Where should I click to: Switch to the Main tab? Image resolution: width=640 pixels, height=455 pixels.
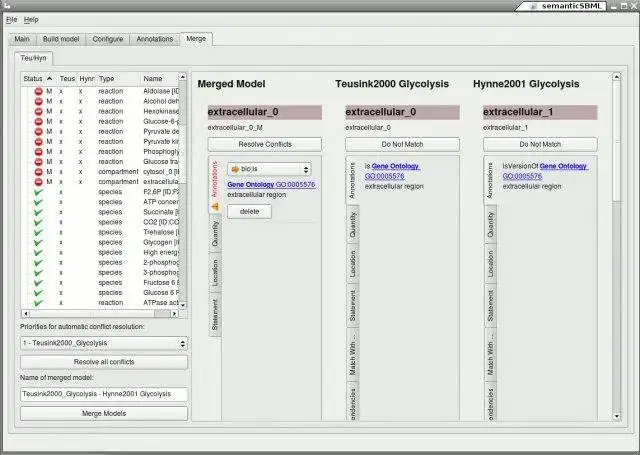pyautogui.click(x=22, y=39)
